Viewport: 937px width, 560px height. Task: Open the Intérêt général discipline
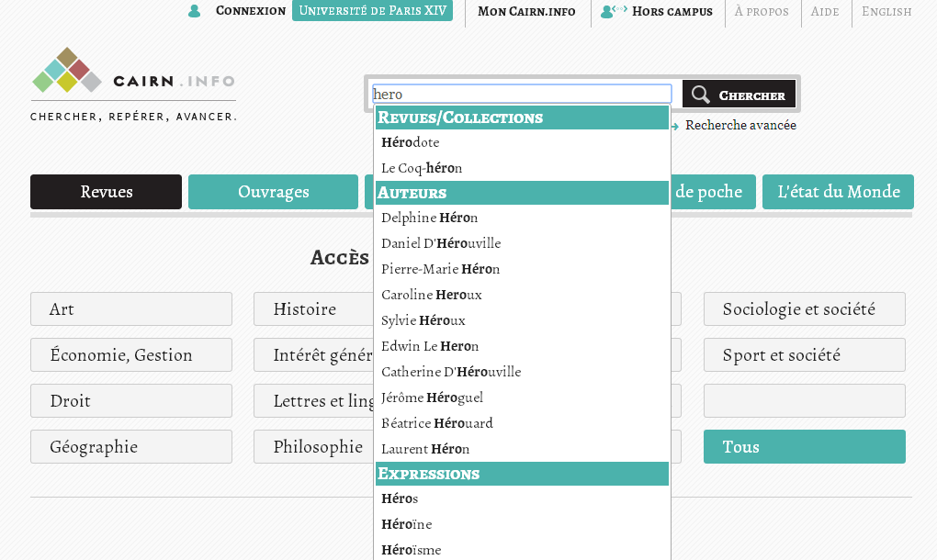point(314,354)
